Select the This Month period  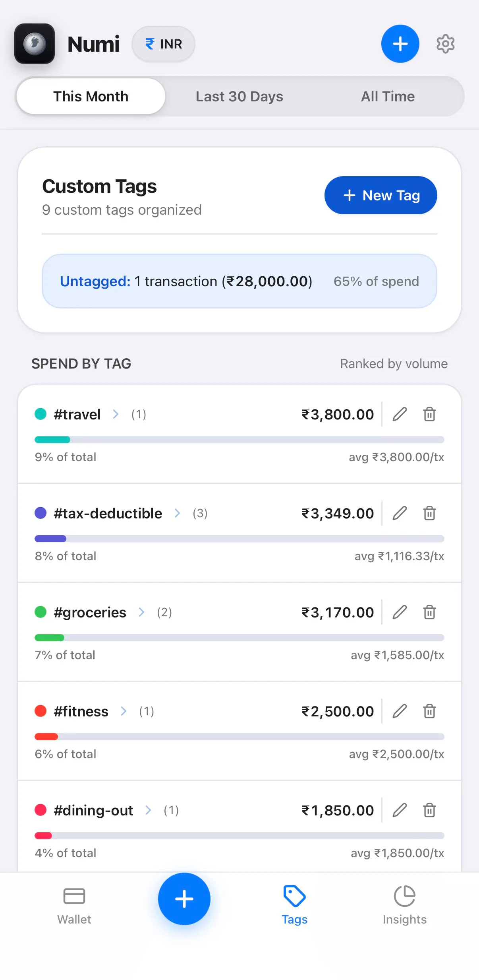pyautogui.click(x=91, y=96)
